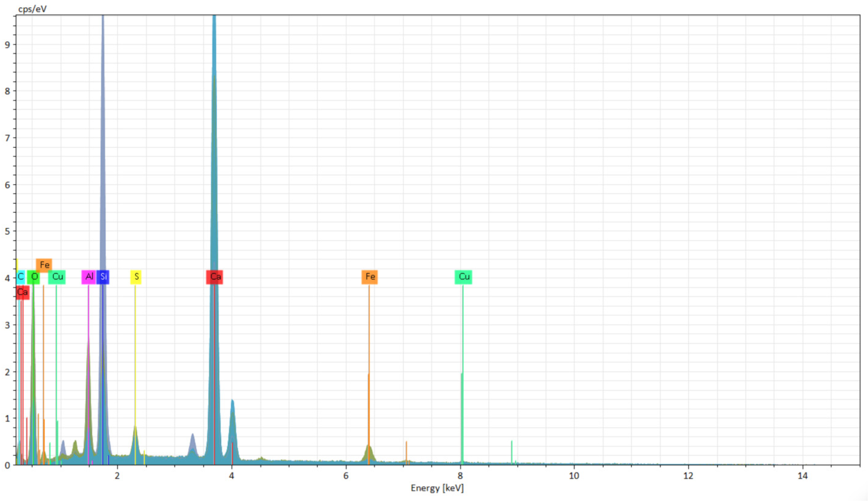Select the blue Si element label
The height and width of the screenshot is (501, 868).
tap(103, 277)
